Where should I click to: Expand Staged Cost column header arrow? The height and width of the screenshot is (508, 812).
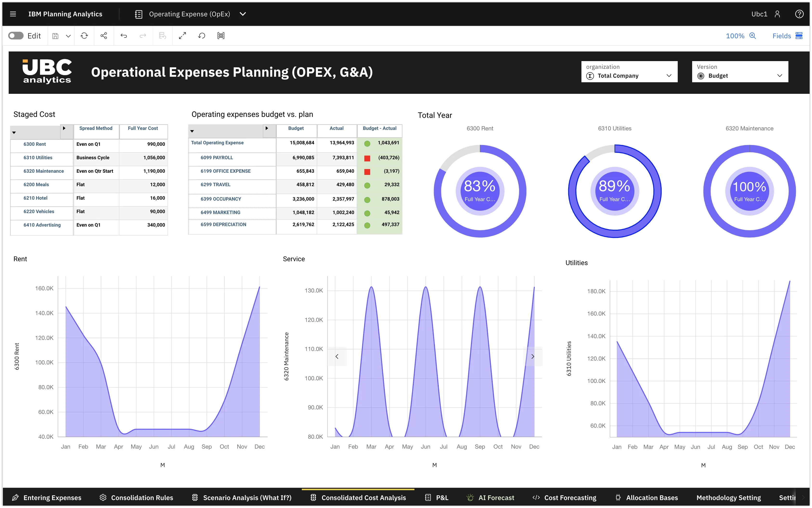pos(64,128)
